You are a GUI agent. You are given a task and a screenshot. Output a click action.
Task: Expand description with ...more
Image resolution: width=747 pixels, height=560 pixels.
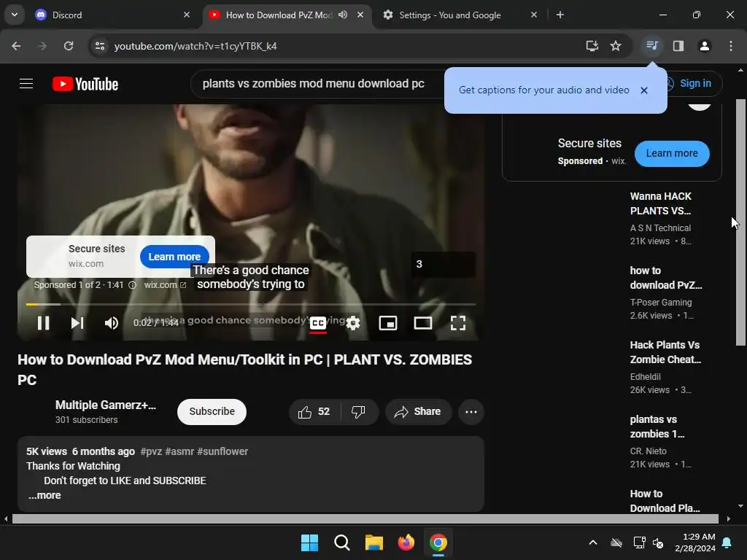tap(44, 495)
